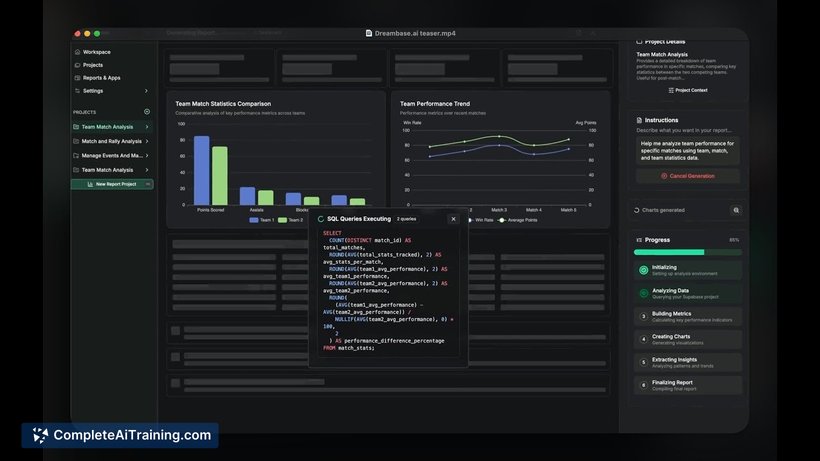The image size is (820, 461).
Task: Click the search icon beside Charts generated
Action: (x=736, y=210)
